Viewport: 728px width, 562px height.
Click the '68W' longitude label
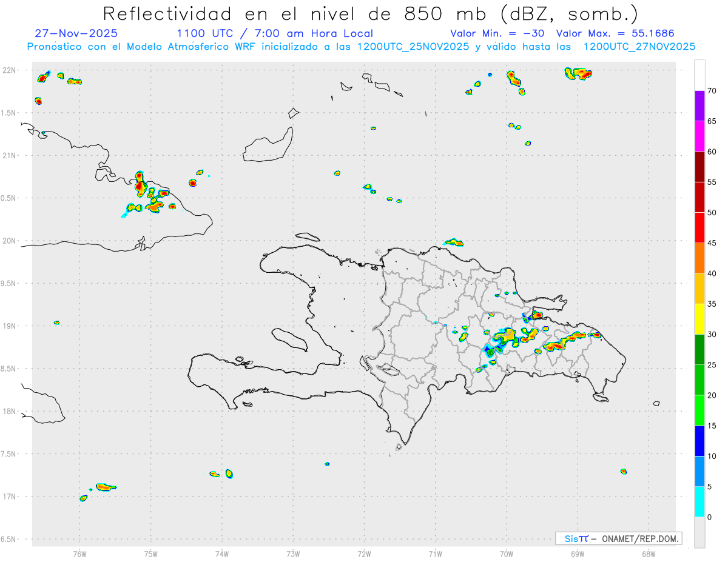649,554
